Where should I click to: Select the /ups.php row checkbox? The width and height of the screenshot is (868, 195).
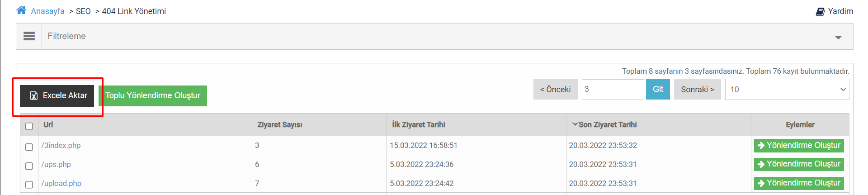[29, 166]
